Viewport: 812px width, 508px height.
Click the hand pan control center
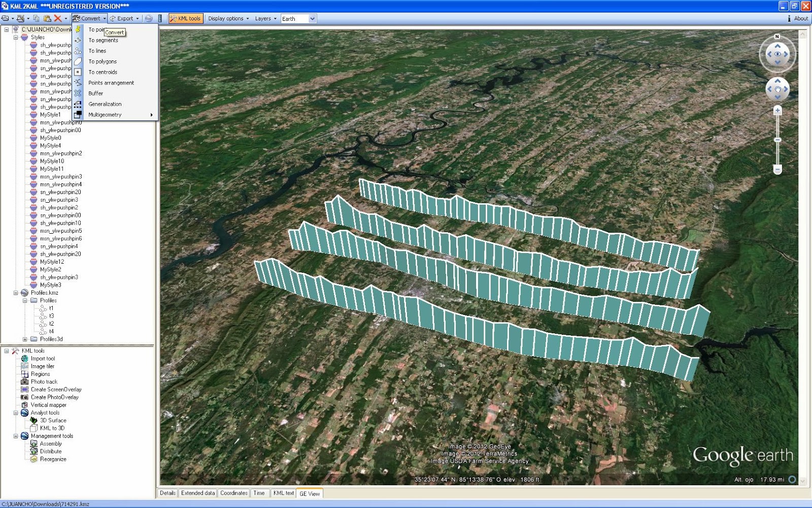tap(777, 89)
